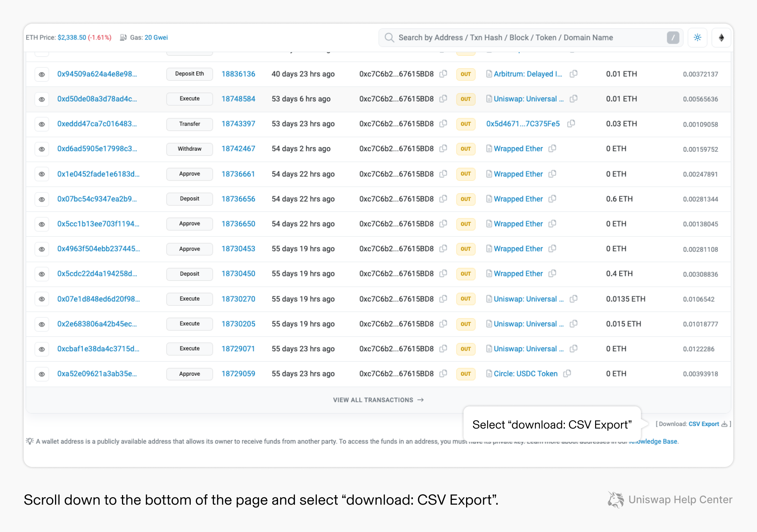757x532 pixels.
Task: Click the Transfer method badge
Action: 190,124
